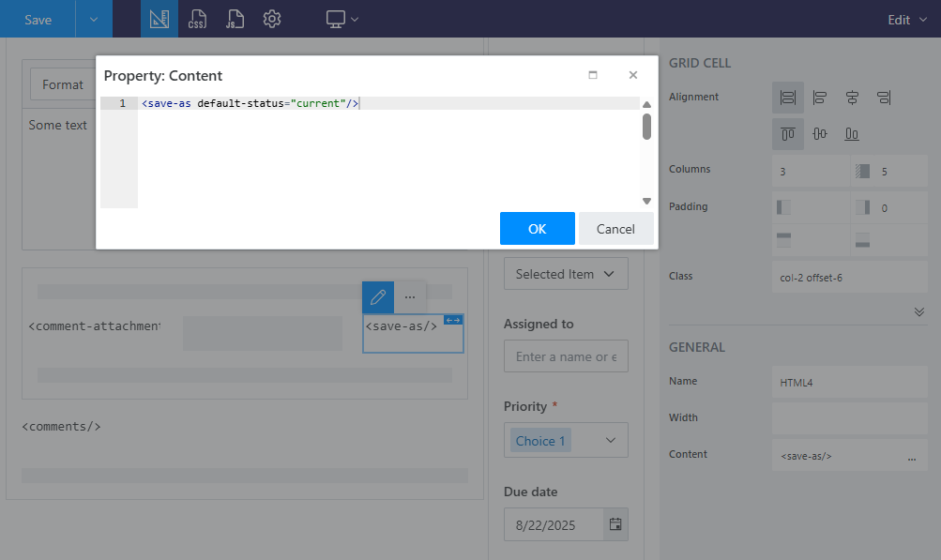Confirm content with OK

click(538, 229)
